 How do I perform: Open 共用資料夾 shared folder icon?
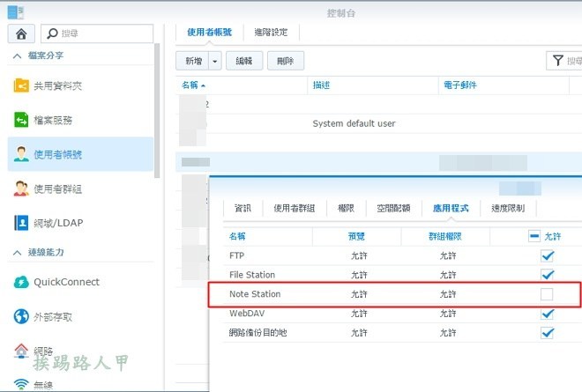[x=22, y=85]
